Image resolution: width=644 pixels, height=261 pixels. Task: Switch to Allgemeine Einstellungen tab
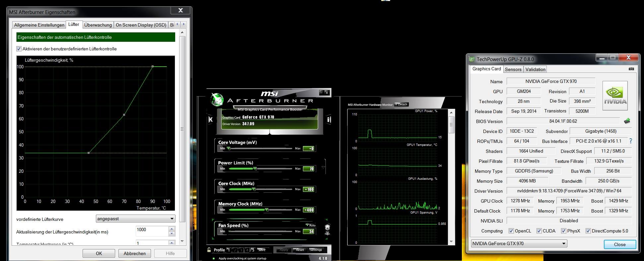39,25
